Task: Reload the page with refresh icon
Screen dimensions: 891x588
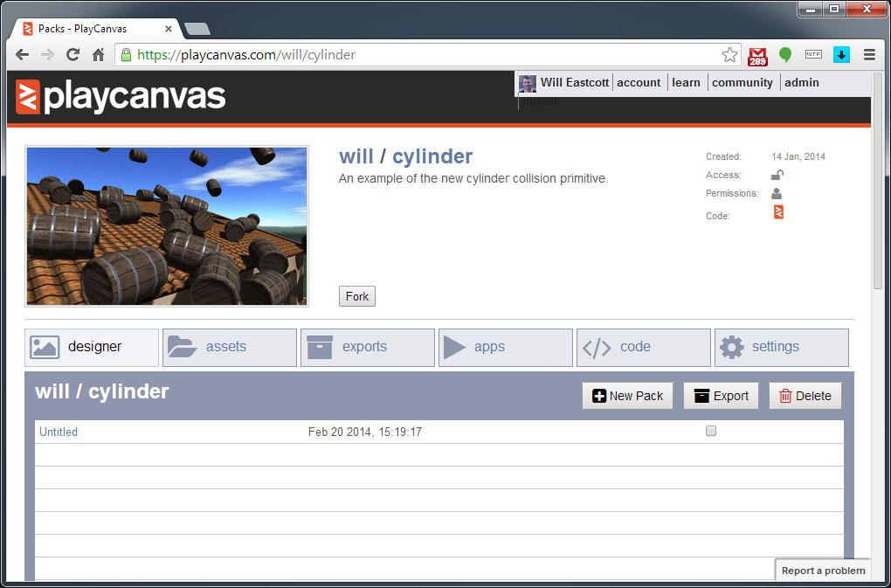Action: tap(73, 54)
